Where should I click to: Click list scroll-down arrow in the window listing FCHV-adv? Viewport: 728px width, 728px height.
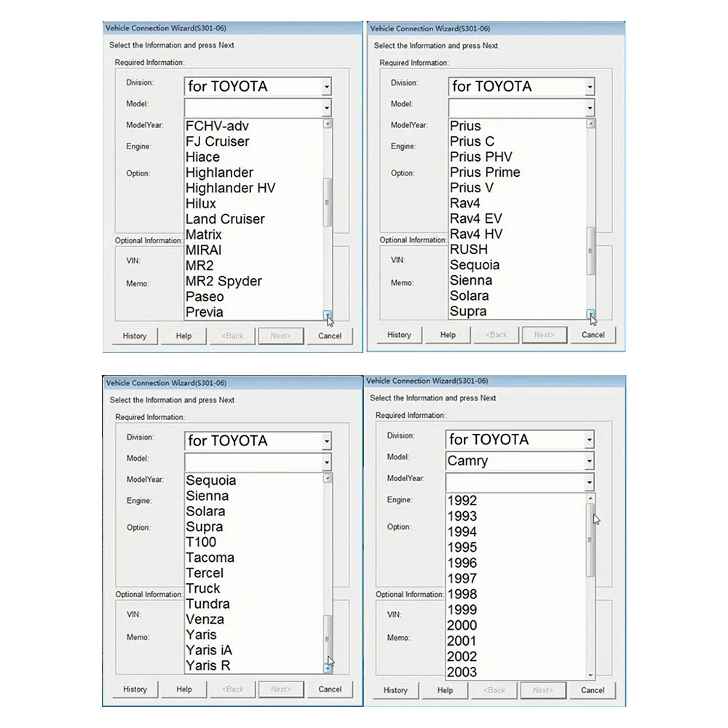click(328, 315)
